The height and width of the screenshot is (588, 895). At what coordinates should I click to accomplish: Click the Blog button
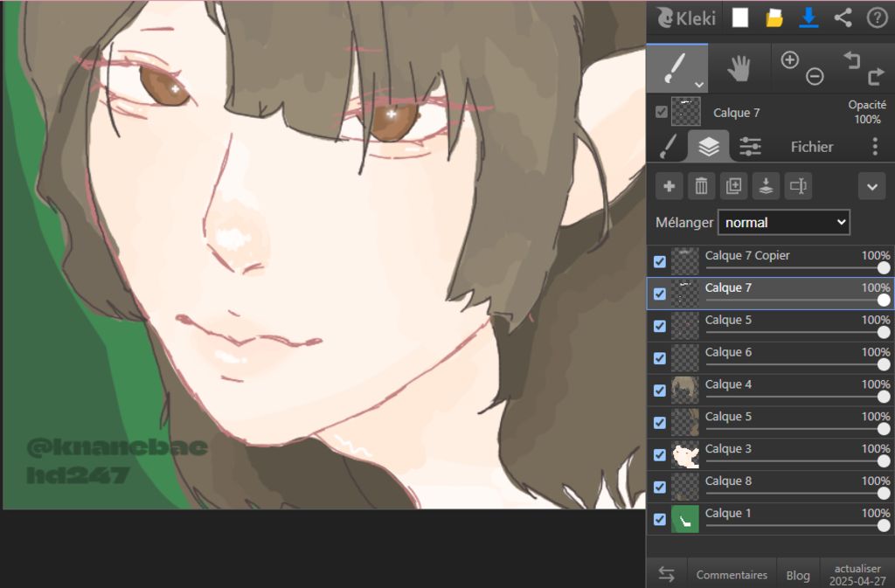[797, 575]
